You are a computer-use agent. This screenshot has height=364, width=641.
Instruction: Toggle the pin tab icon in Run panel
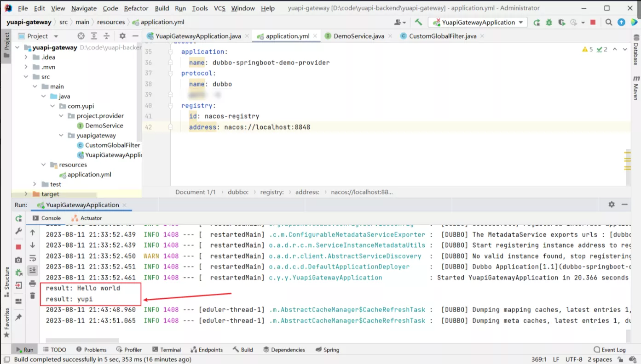coord(18,317)
